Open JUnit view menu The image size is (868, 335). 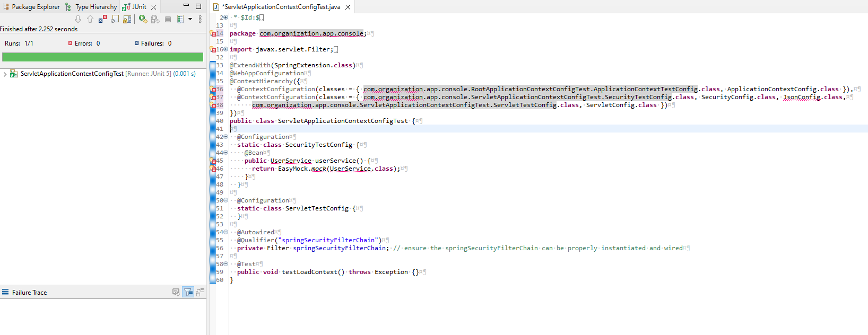coord(200,19)
